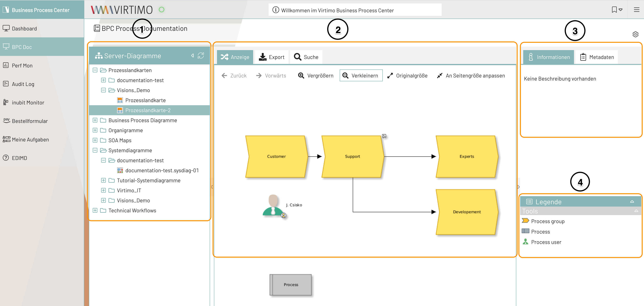Click Originalgröße expand arrows icon
This screenshot has height=306, width=644.
[x=390, y=76]
